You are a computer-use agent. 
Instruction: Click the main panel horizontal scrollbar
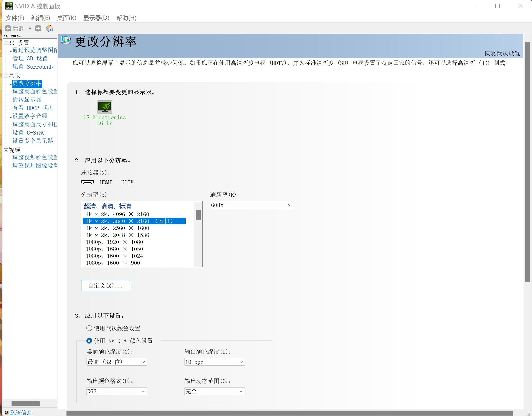coord(289,413)
